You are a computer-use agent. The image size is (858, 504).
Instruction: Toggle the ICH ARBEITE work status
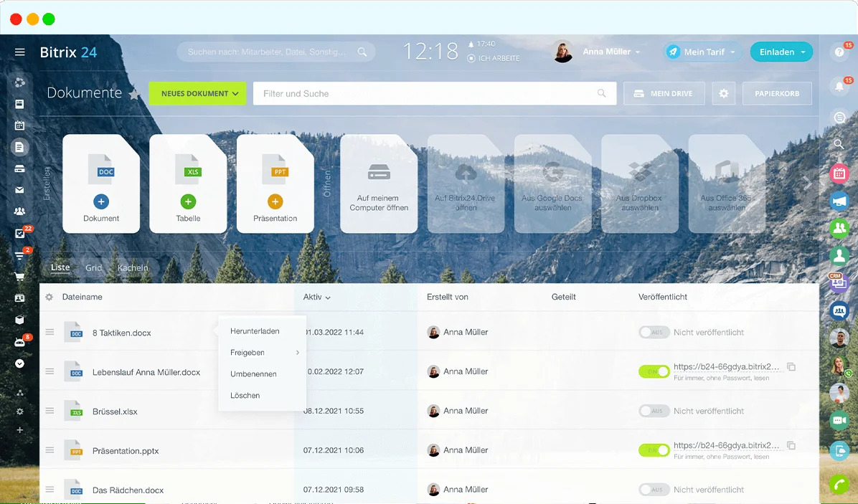494,59
